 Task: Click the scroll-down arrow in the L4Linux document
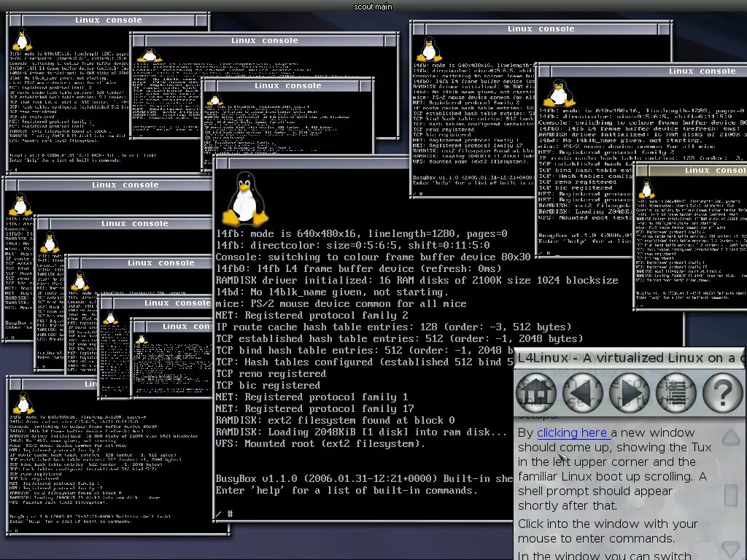tap(731, 548)
